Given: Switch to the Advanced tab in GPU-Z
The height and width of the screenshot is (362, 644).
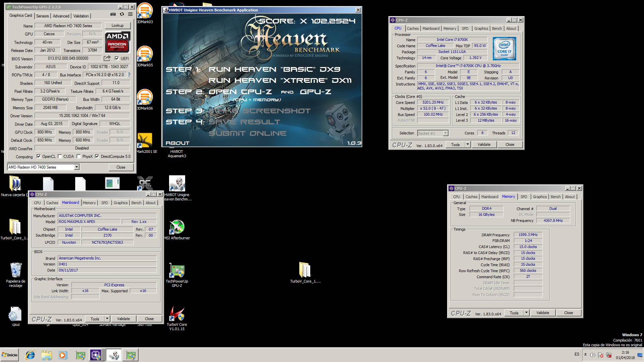Looking at the screenshot, I should click(61, 16).
